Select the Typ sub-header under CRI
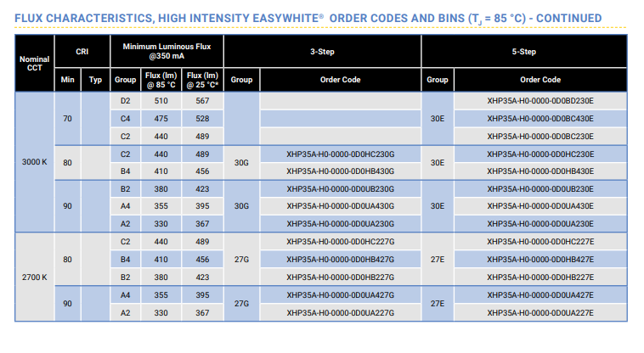Viewport: 644px width, 353px height. tap(95, 80)
